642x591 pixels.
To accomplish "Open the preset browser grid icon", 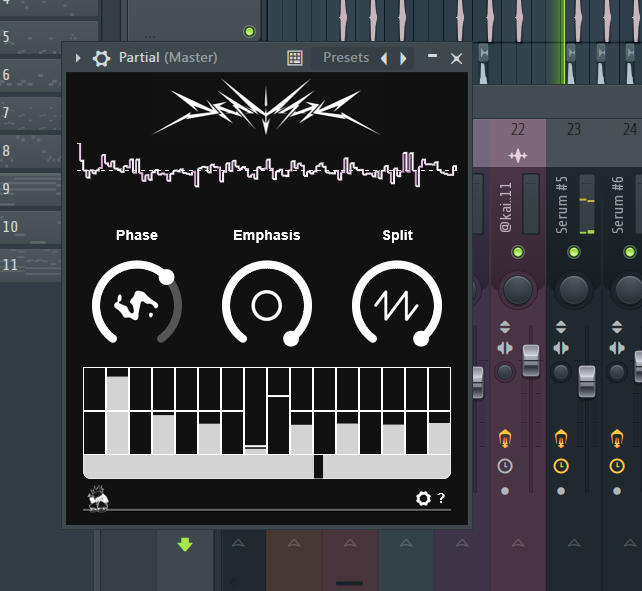I will click(295, 58).
